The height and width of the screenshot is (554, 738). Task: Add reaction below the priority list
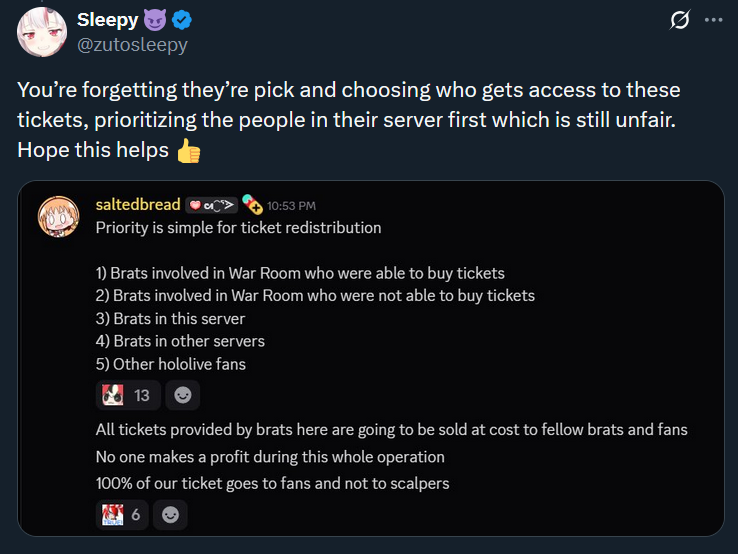(x=182, y=395)
